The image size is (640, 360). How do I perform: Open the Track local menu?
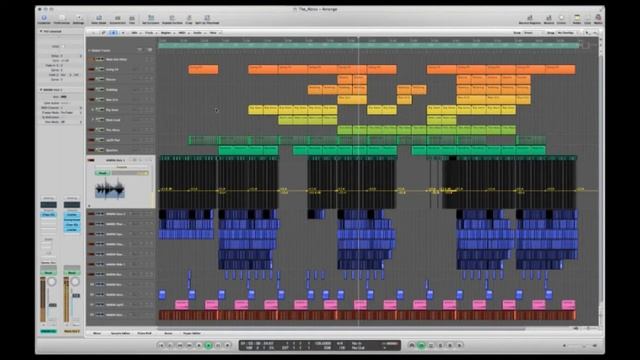[149, 33]
